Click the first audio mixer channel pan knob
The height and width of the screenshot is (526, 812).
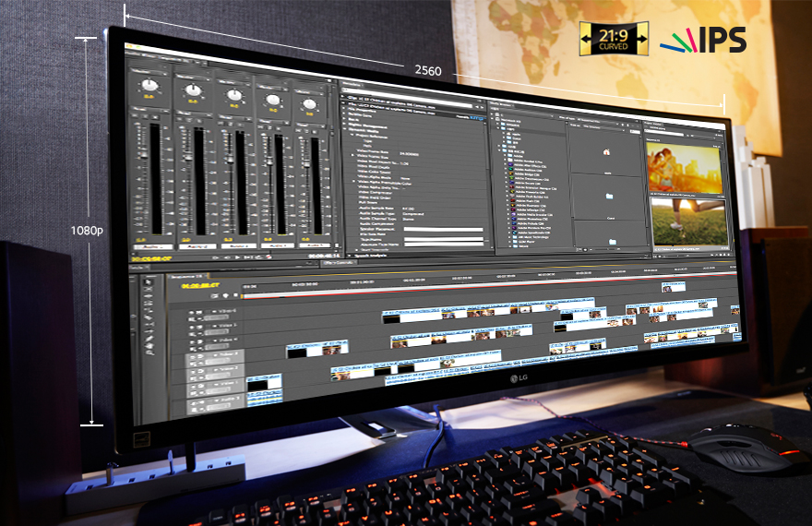tap(149, 86)
